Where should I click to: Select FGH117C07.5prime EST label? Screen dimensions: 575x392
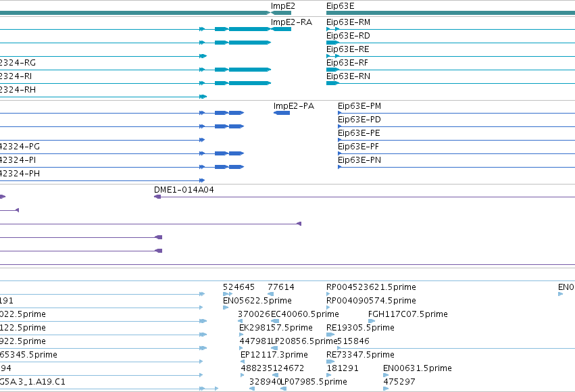point(408,314)
